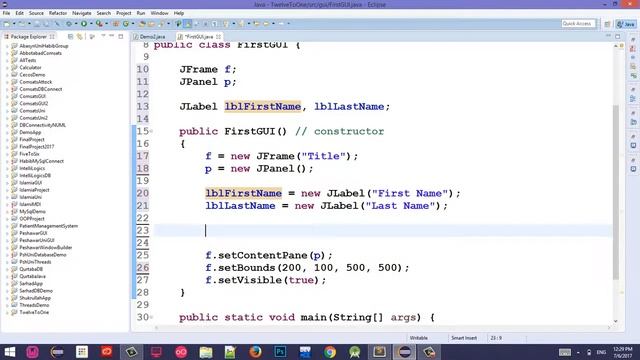This screenshot has width=640, height=360.
Task: Open Google Chrome from the taskbar
Action: (330, 352)
